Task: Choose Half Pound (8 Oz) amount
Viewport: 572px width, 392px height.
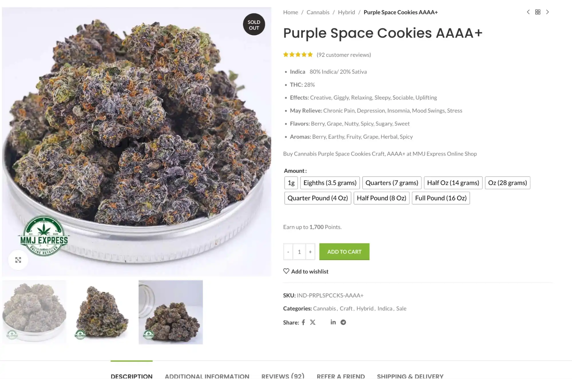Action: [x=381, y=198]
